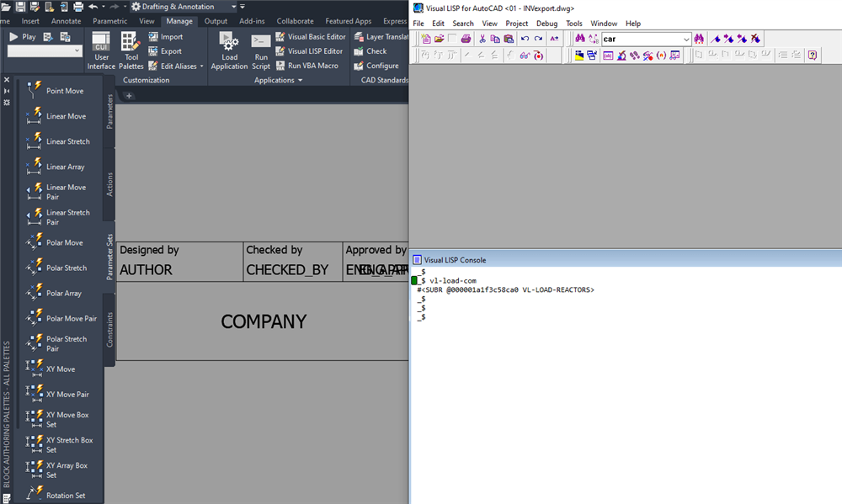This screenshot has width=842, height=504.
Task: Open the Output ribbon tab
Action: pyautogui.click(x=216, y=21)
